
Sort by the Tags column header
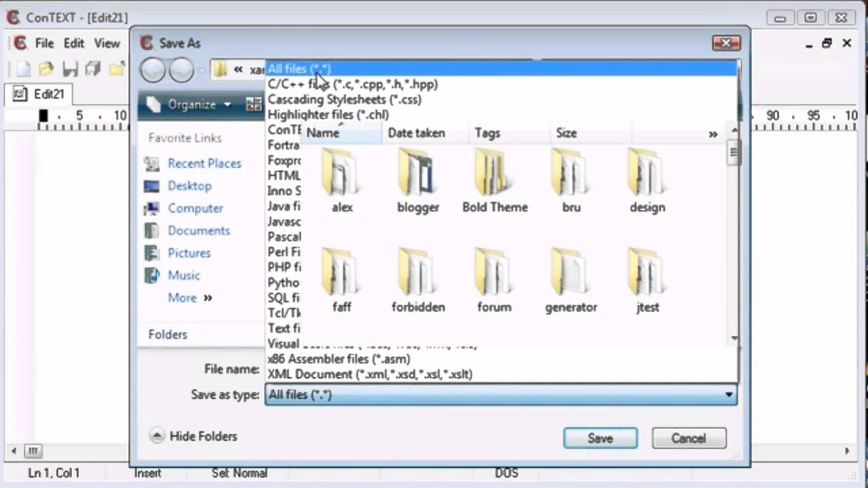pyautogui.click(x=509, y=133)
